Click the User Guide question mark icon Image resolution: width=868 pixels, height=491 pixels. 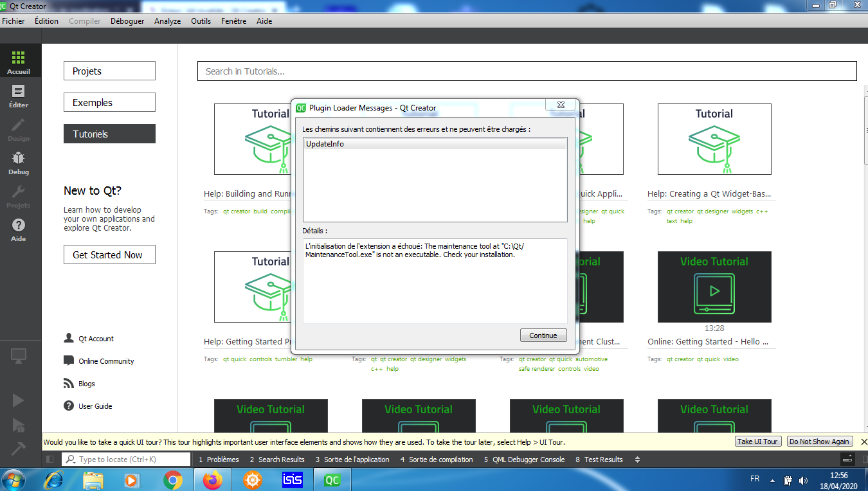point(69,406)
